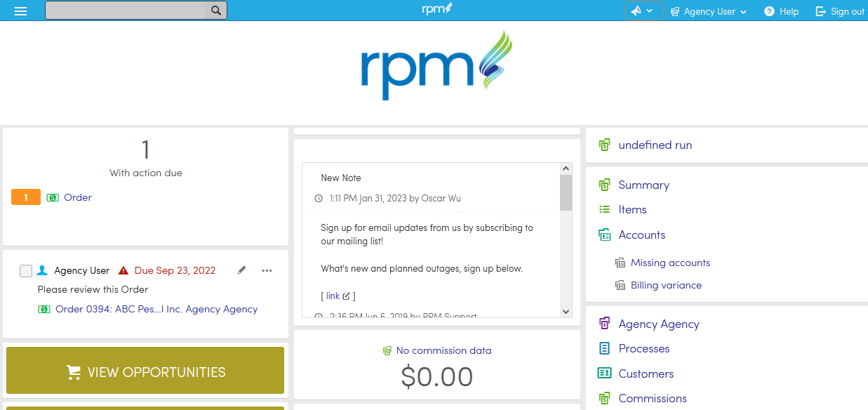This screenshot has height=410, width=868.
Task: Click the Customers card icon
Action: pyautogui.click(x=604, y=373)
